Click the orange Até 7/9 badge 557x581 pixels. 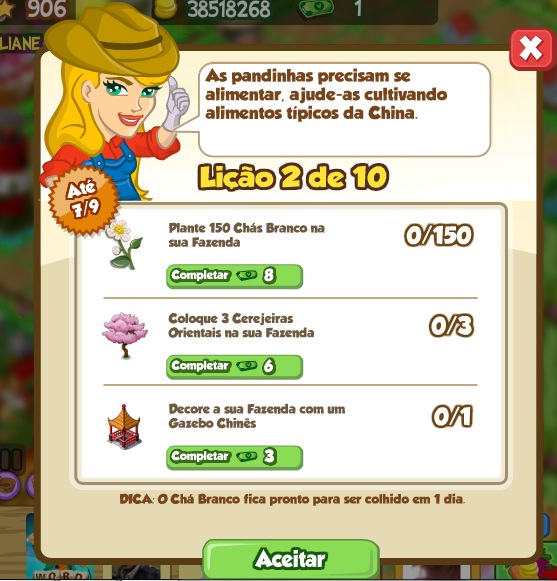coord(84,200)
